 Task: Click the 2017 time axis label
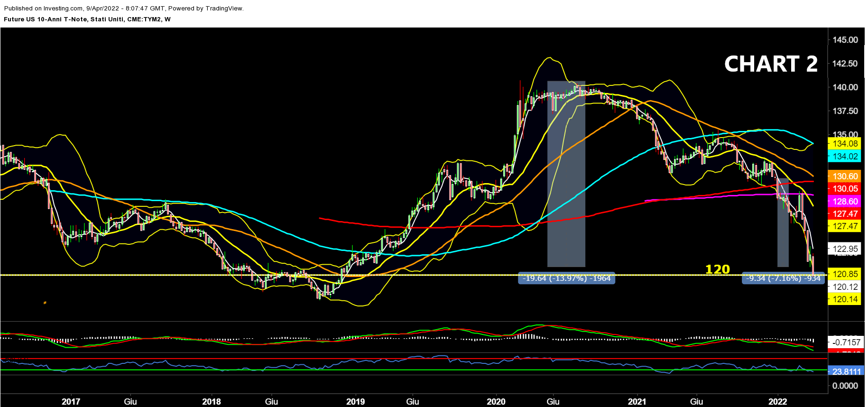[71, 402]
